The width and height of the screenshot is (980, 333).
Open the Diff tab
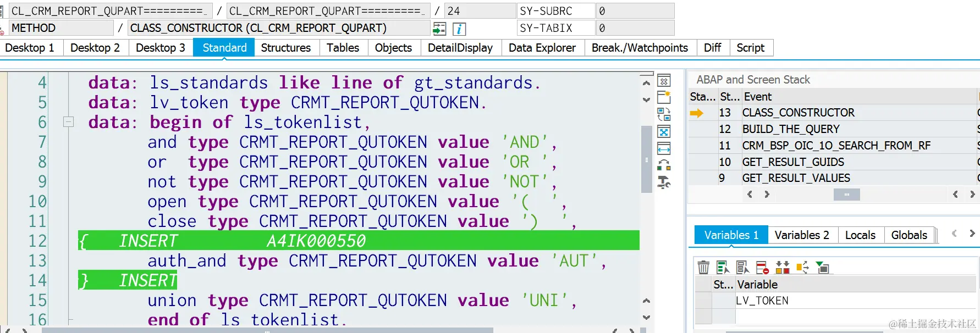[x=713, y=48]
